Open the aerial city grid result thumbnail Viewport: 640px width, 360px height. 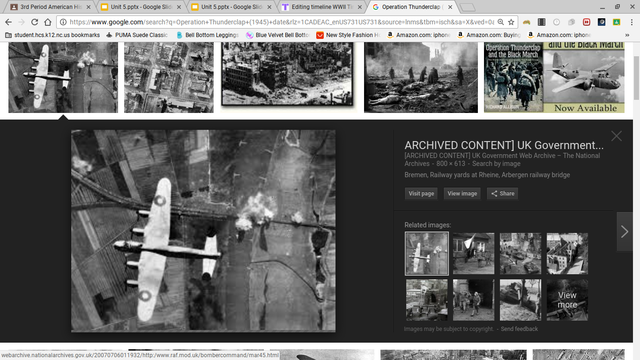pyautogui.click(x=169, y=78)
